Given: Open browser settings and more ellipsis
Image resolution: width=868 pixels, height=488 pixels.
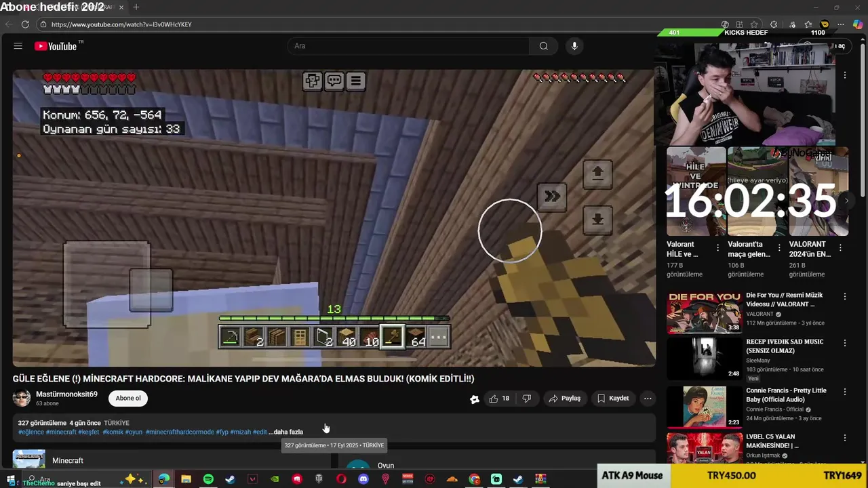Looking at the screenshot, I should coord(841,24).
